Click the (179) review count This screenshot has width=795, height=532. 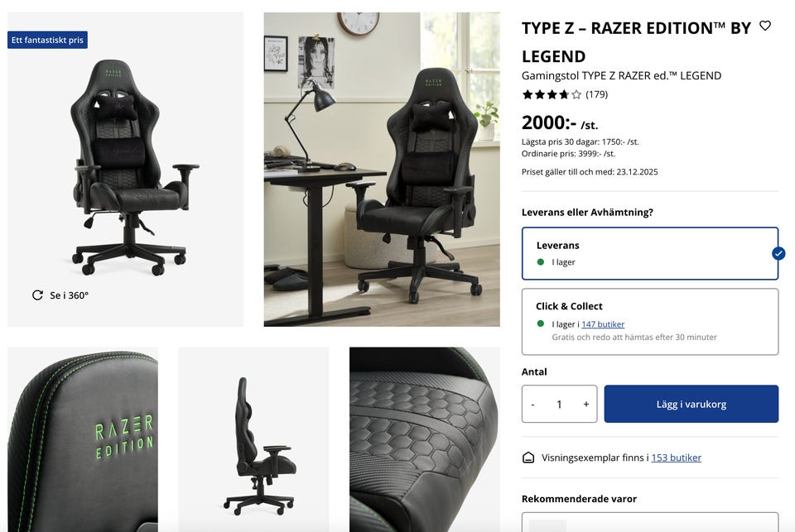pos(597,94)
